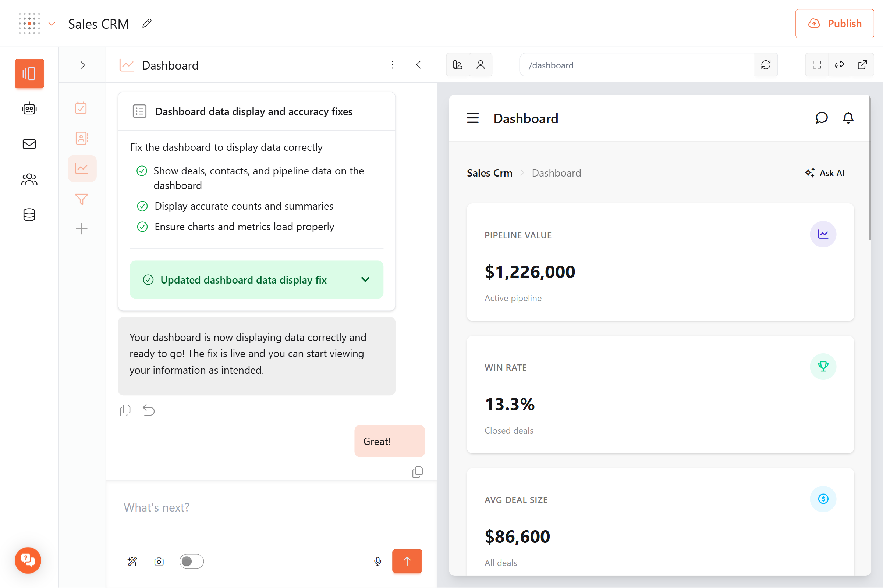Click the magic wand enhance prompt icon
The width and height of the screenshot is (883, 588).
click(132, 562)
